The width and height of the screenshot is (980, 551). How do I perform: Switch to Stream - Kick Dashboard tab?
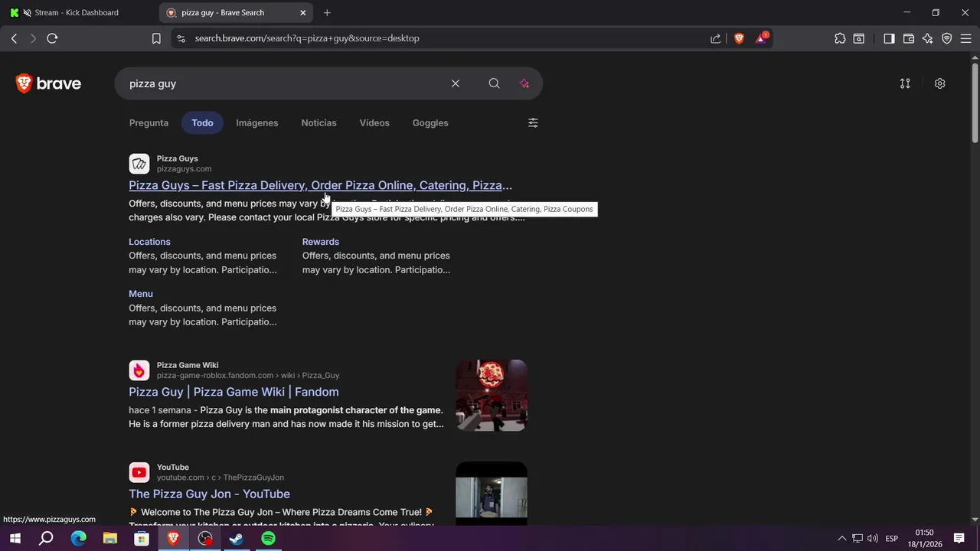coord(77,12)
